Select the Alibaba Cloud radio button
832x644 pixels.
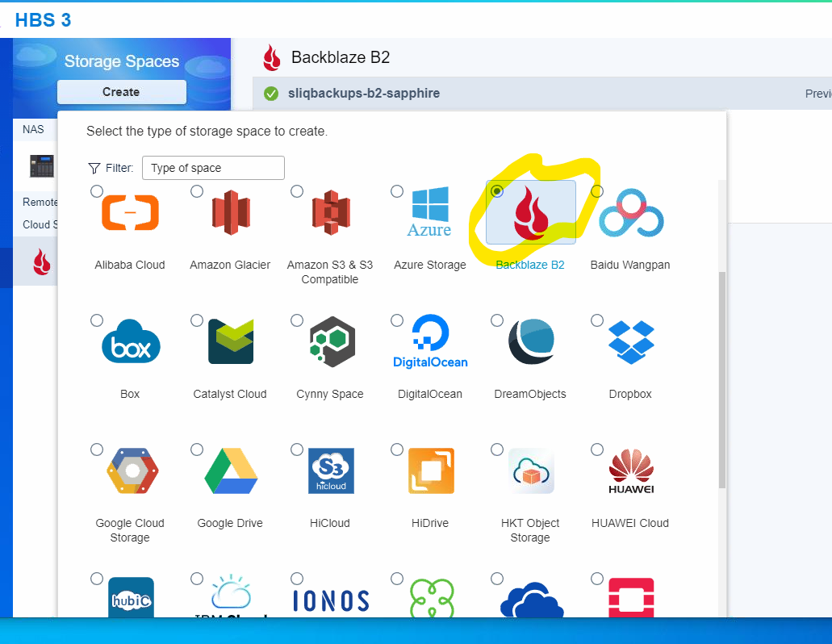[x=97, y=191]
